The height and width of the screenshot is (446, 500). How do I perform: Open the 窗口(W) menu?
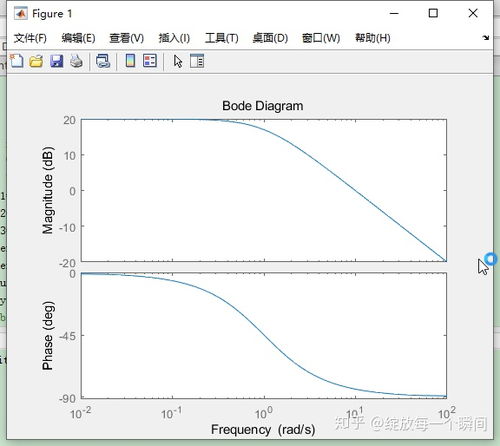coord(321,38)
